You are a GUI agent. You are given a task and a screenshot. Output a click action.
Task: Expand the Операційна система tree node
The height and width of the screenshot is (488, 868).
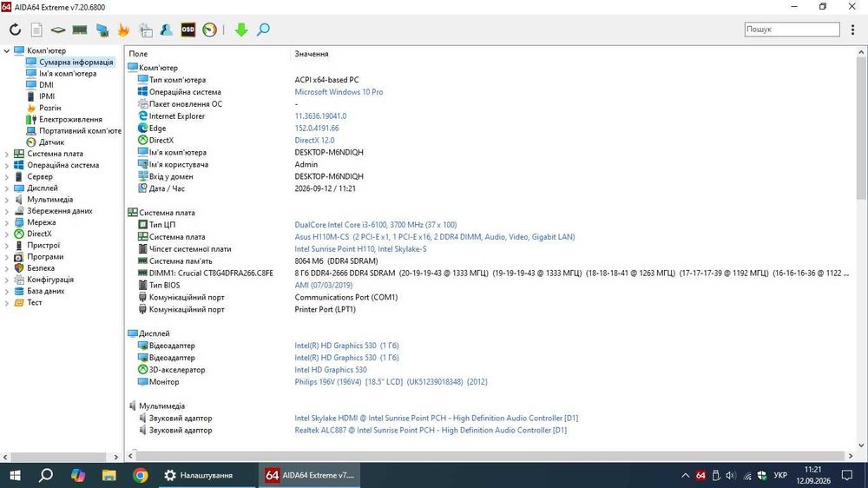click(7, 165)
